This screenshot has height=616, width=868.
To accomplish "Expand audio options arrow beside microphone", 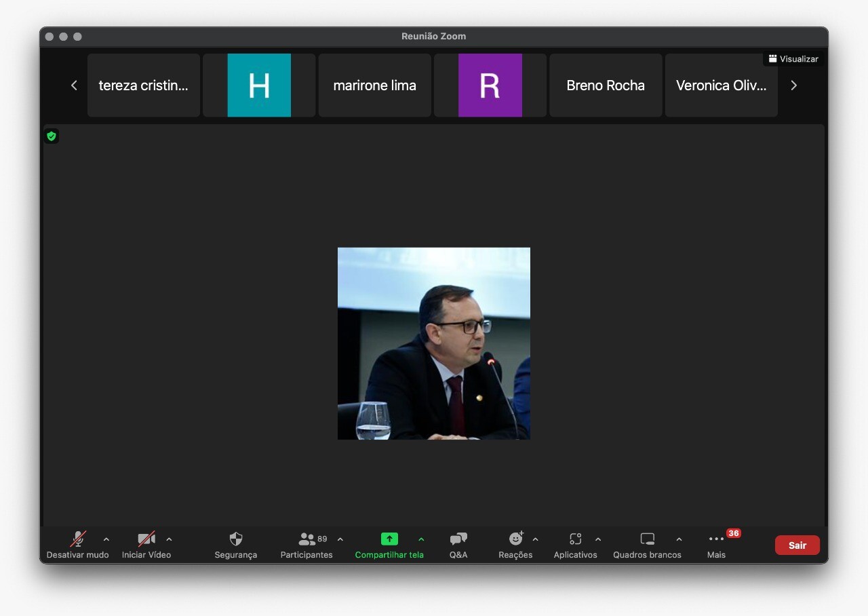I will 106,539.
